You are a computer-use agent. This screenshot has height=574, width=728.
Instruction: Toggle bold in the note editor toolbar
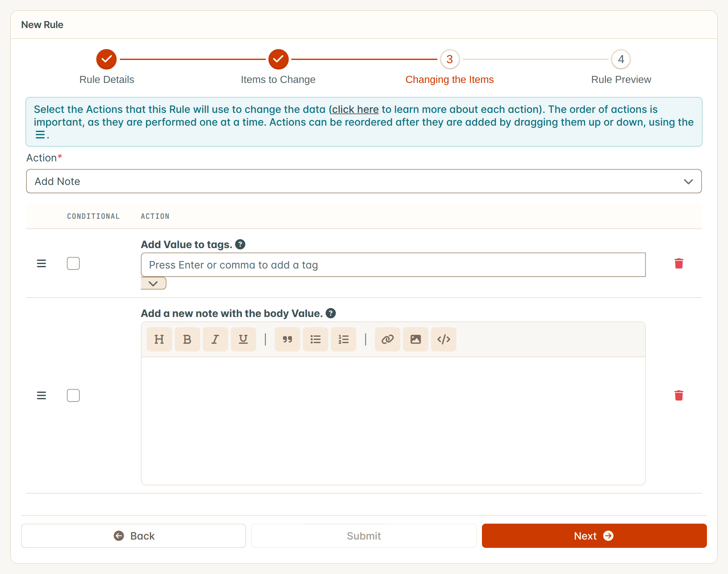pos(187,339)
